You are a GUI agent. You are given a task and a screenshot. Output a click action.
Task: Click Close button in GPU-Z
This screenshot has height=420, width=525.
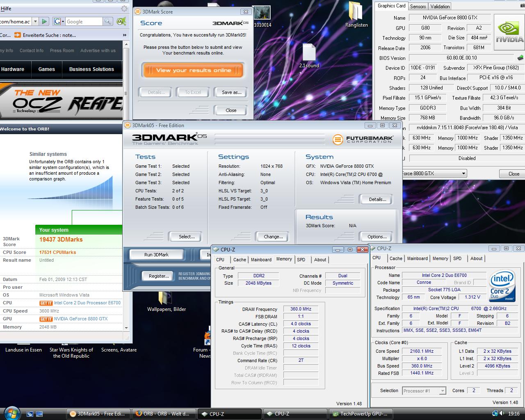(514, 174)
